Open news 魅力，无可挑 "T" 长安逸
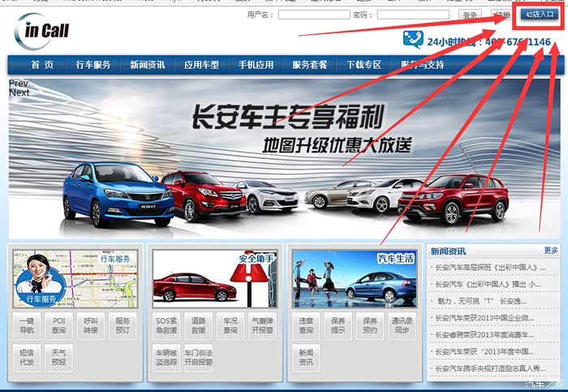 (481, 301)
